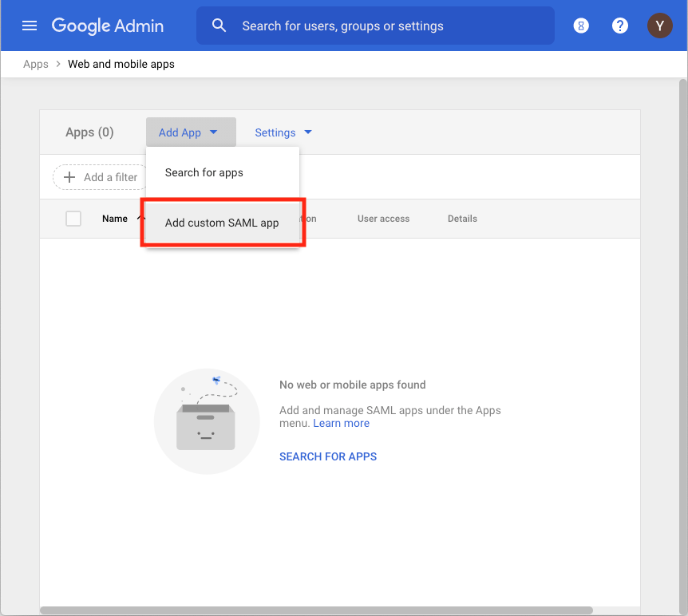
Task: Expand the Settings dropdown
Action: pyautogui.click(x=283, y=132)
